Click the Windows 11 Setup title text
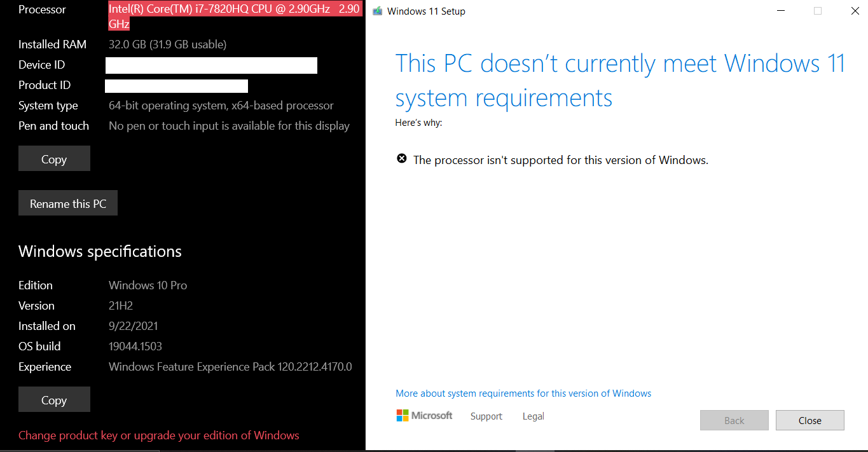The width and height of the screenshot is (868, 452). click(426, 11)
